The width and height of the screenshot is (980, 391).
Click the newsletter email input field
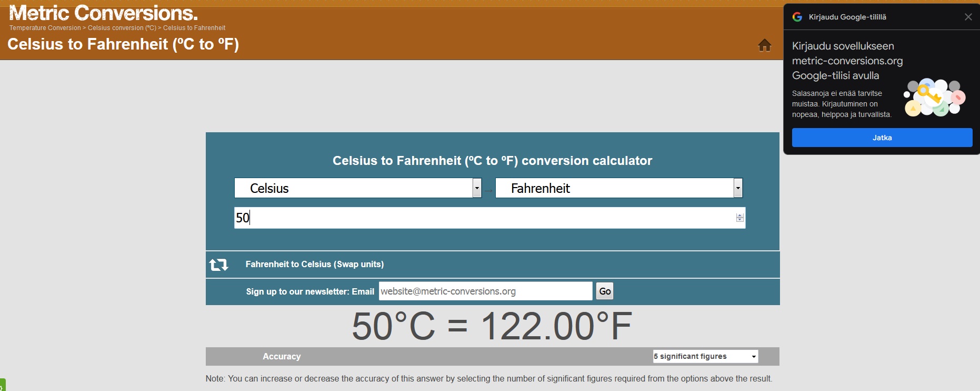tap(485, 291)
